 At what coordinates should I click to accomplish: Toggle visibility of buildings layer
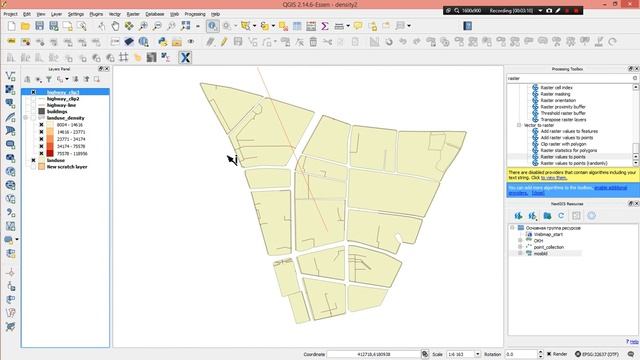(x=33, y=111)
